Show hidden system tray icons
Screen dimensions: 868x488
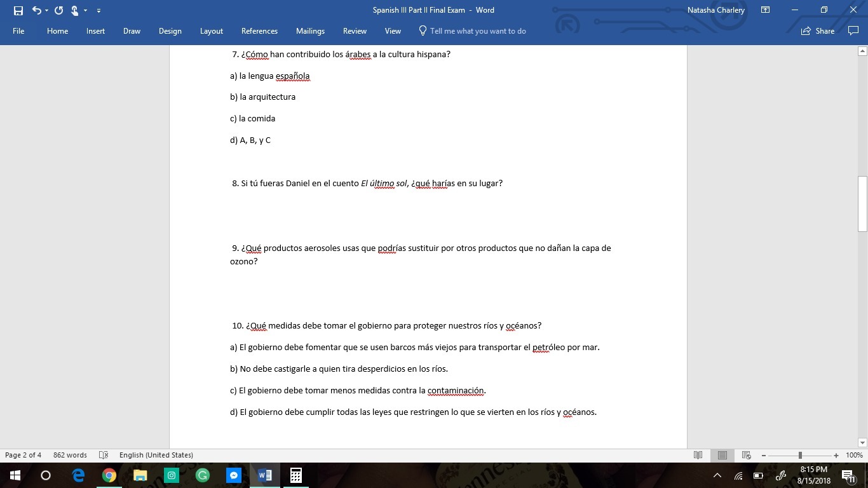point(717,475)
